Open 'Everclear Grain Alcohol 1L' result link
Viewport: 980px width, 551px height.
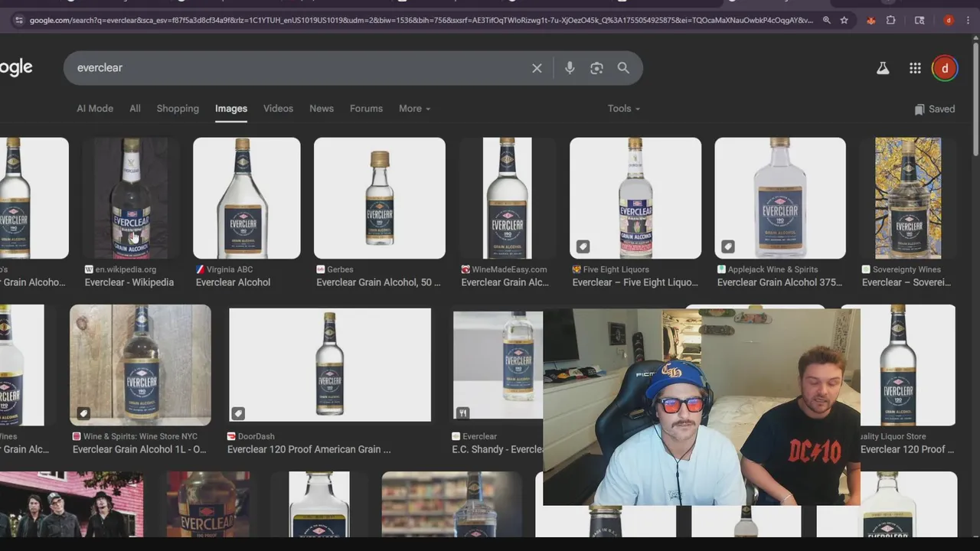(139, 449)
